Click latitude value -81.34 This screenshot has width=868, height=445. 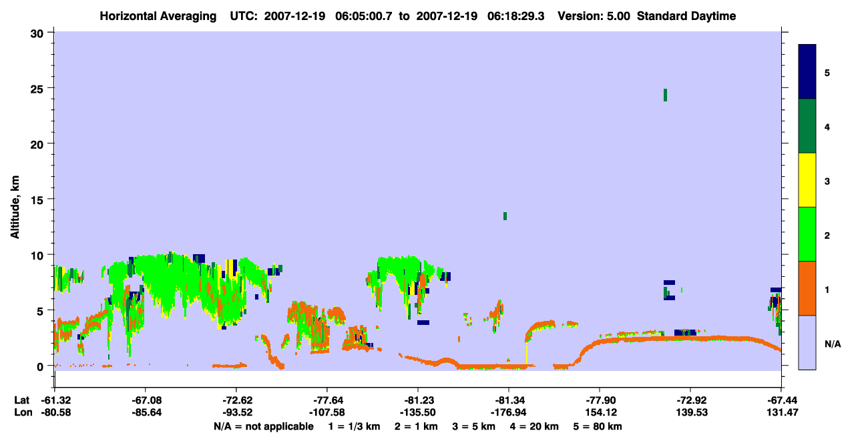point(508,400)
